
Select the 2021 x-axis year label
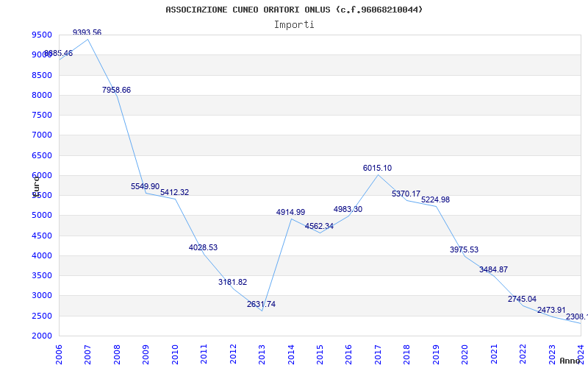[494, 354]
